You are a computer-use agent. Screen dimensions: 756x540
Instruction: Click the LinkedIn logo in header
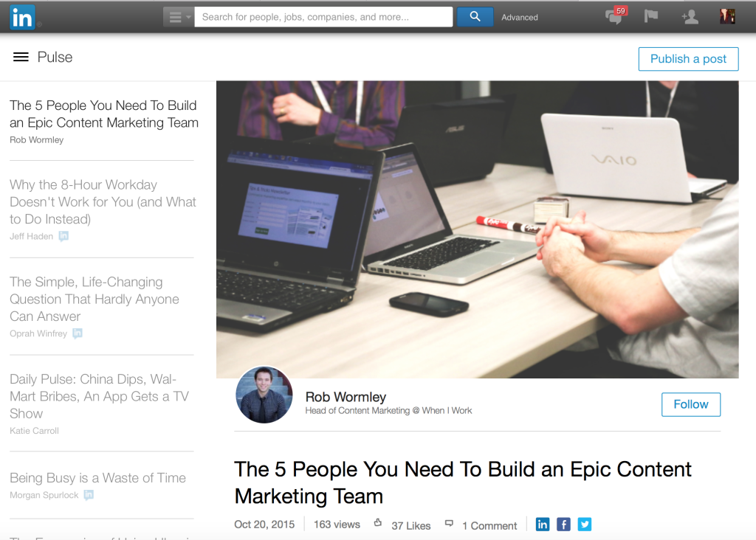22,18
